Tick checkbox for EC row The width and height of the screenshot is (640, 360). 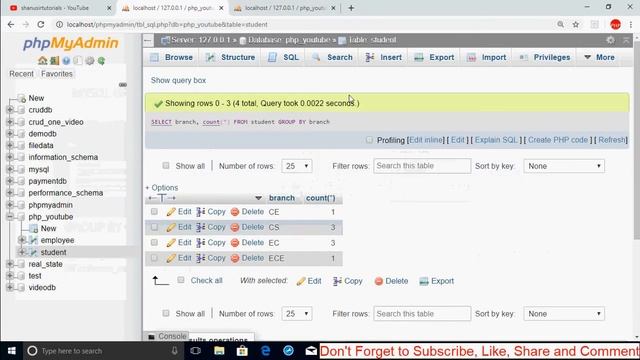[154, 242]
